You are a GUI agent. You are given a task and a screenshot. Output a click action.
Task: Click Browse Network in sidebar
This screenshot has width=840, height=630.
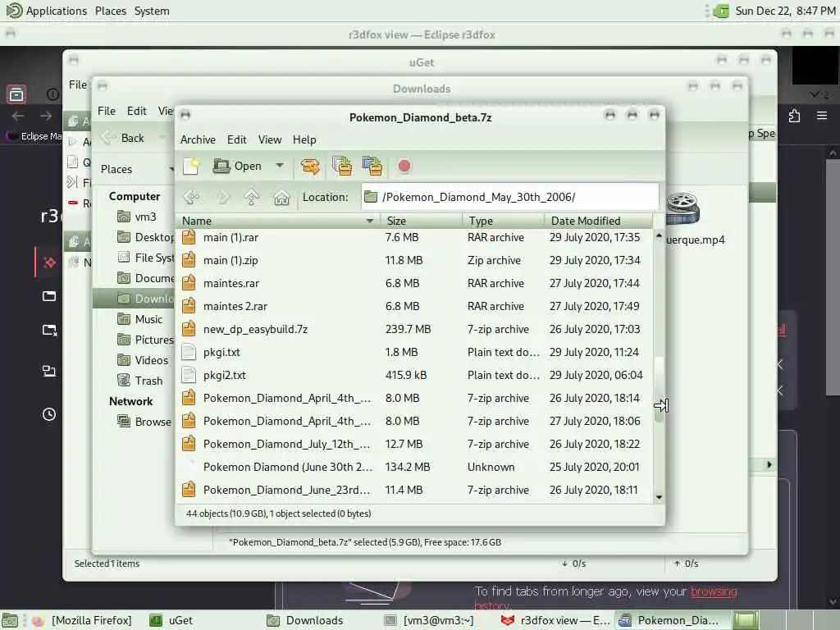pyautogui.click(x=144, y=422)
